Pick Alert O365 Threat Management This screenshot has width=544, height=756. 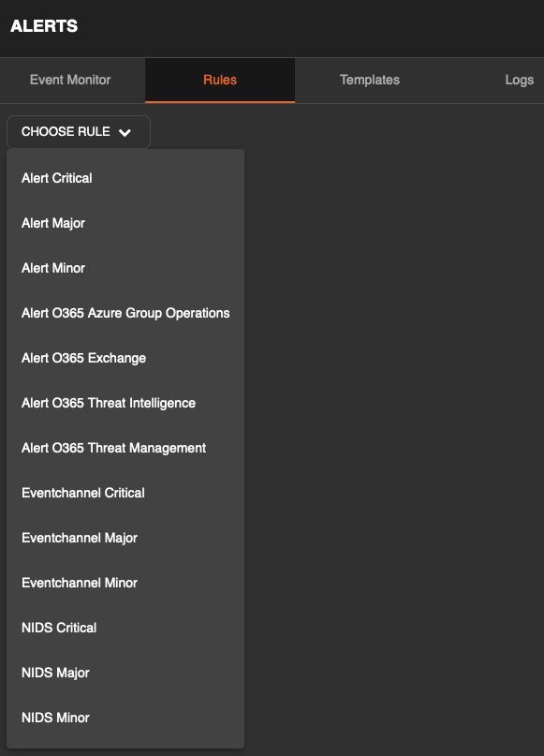click(x=125, y=448)
